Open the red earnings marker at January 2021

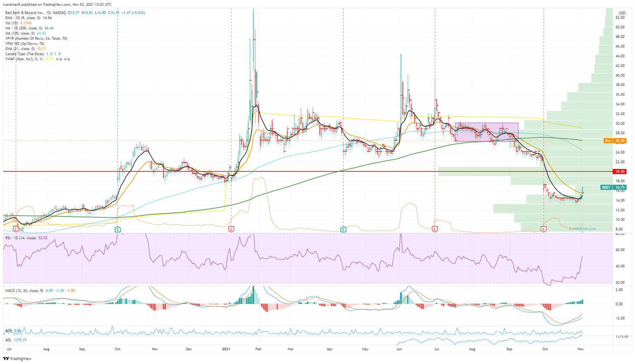pos(231,229)
